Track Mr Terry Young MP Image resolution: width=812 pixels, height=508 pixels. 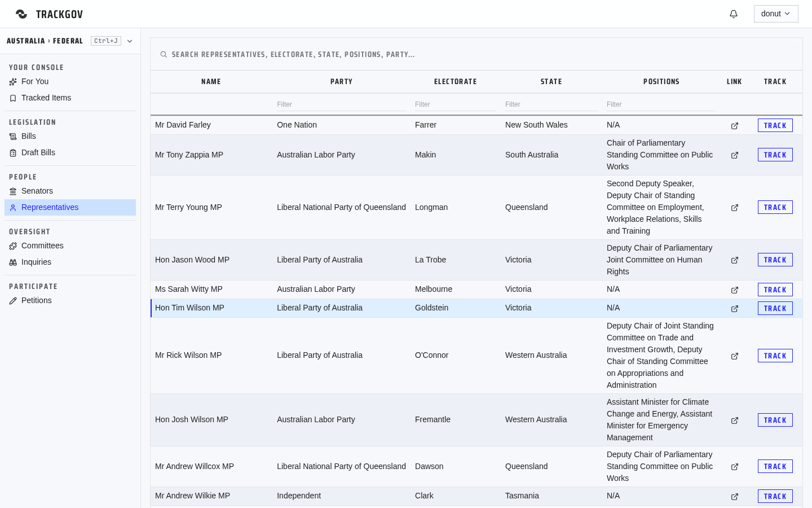click(775, 207)
